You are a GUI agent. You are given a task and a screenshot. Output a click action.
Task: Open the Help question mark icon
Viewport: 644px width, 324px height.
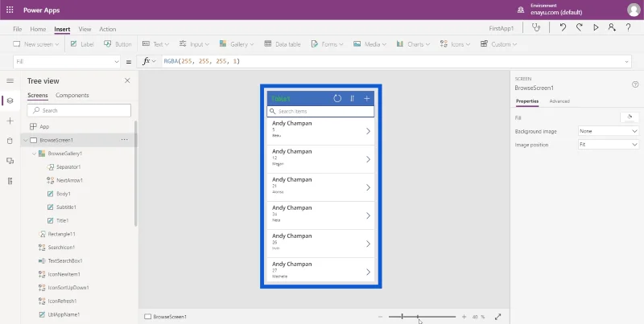click(628, 28)
